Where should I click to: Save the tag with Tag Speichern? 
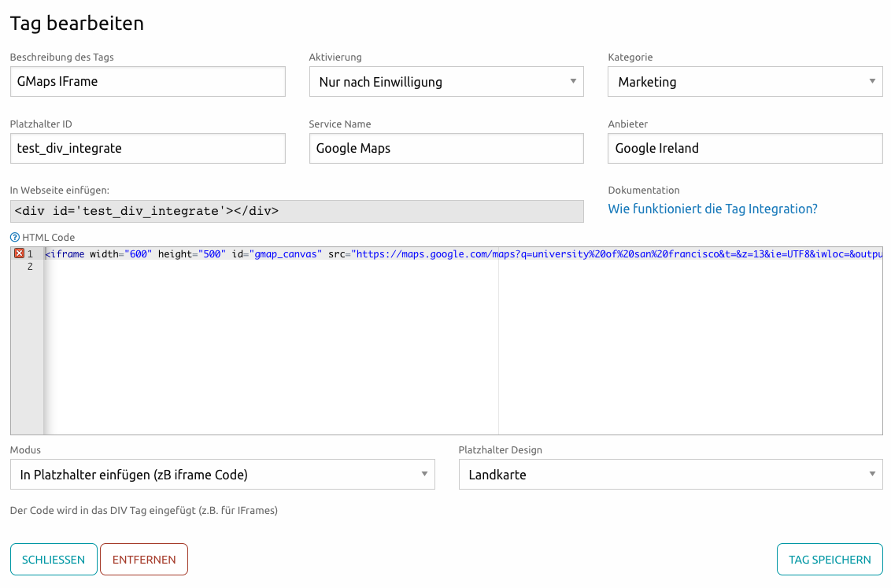[829, 560]
